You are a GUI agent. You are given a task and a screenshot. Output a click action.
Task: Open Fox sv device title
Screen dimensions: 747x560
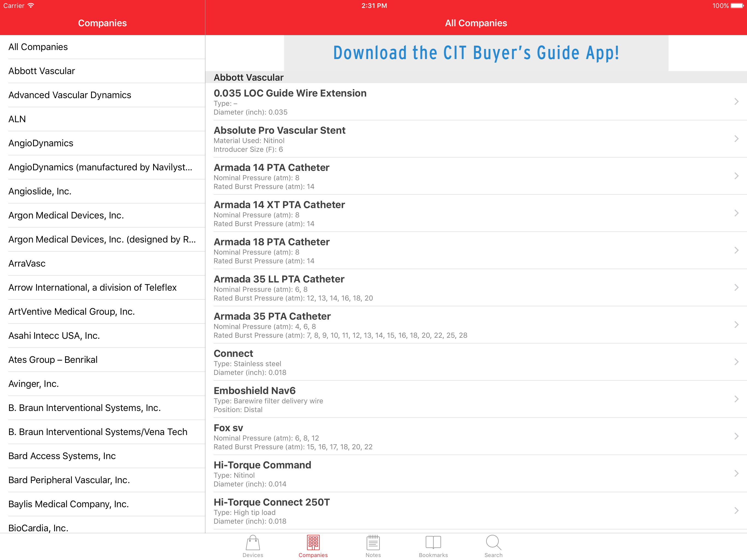click(228, 428)
